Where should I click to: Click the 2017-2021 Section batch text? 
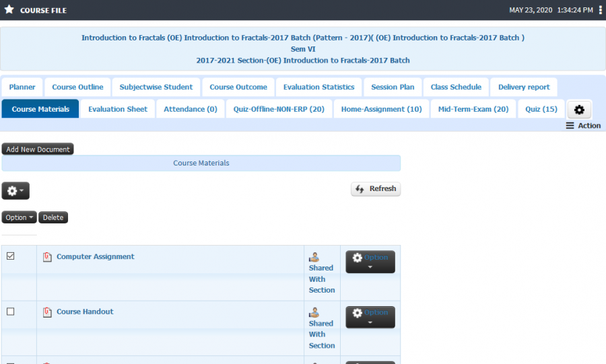point(303,60)
